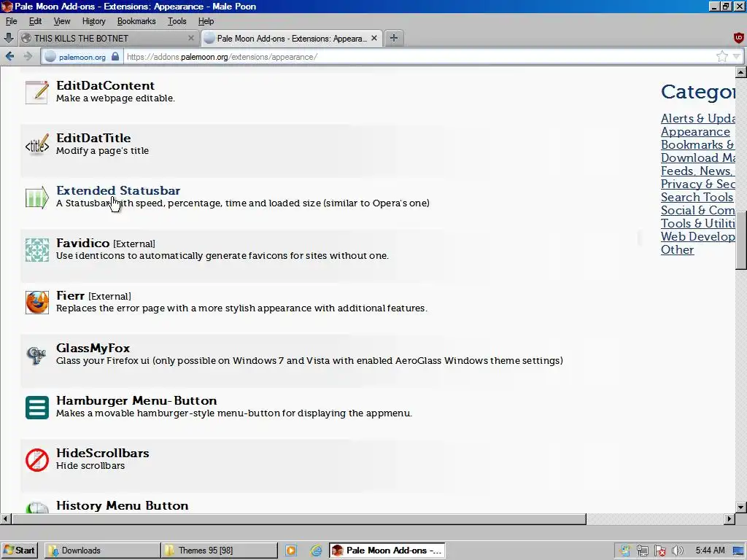This screenshot has width=747, height=560.
Task: Click the Favidico identicon icon
Action: tap(37, 250)
